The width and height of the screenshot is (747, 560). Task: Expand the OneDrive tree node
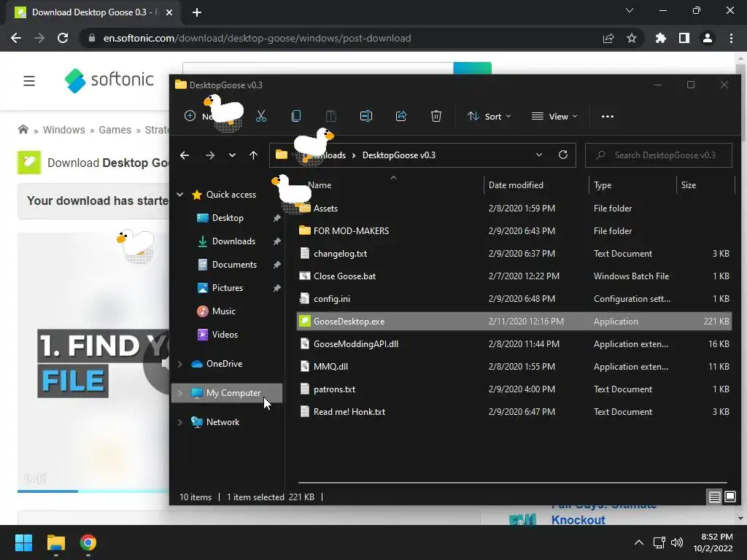coord(180,364)
